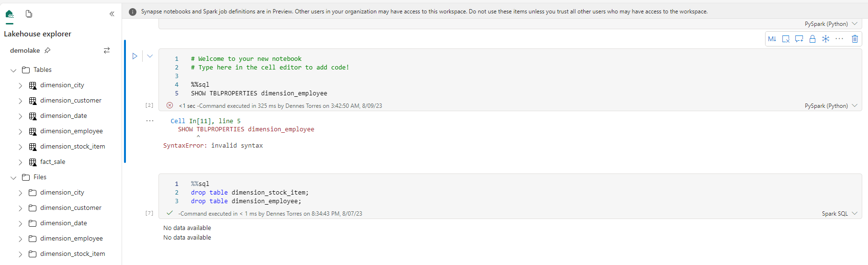Lock the cell using padlock icon
This screenshot has width=868, height=265.
[812, 39]
